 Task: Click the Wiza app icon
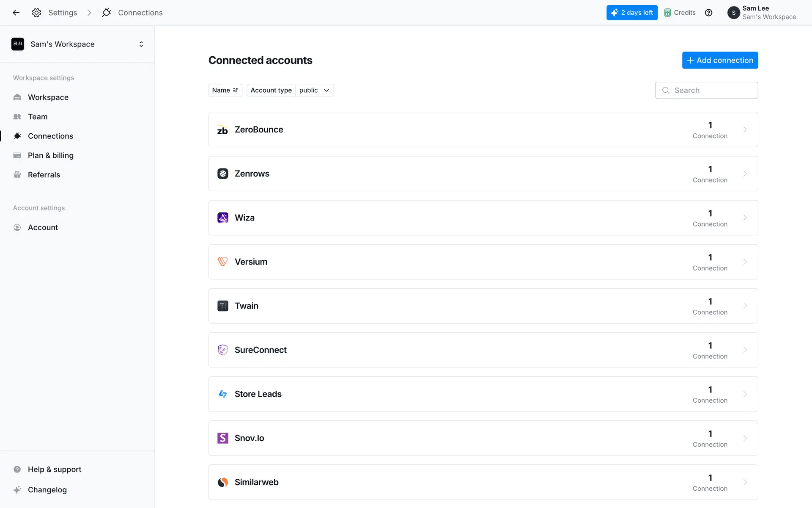point(222,218)
